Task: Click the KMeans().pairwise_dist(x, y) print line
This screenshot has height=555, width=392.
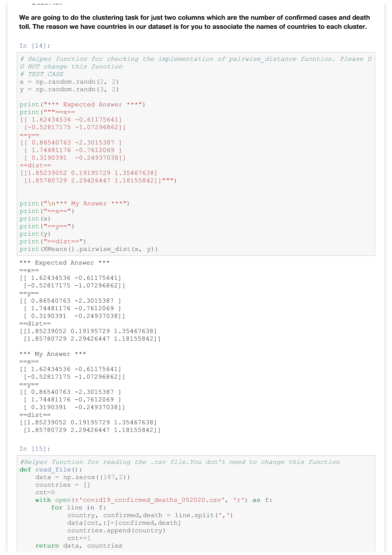Action: 88,249
